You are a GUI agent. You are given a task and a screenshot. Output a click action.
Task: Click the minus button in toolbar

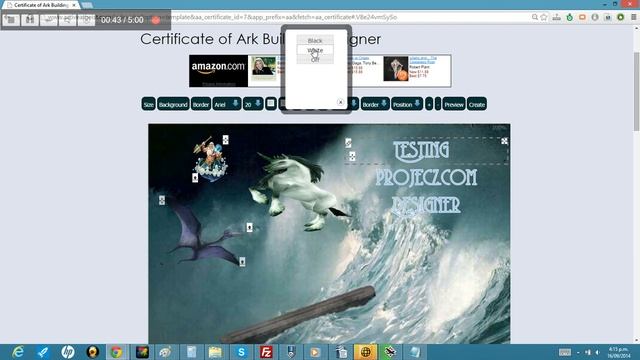tap(438, 104)
